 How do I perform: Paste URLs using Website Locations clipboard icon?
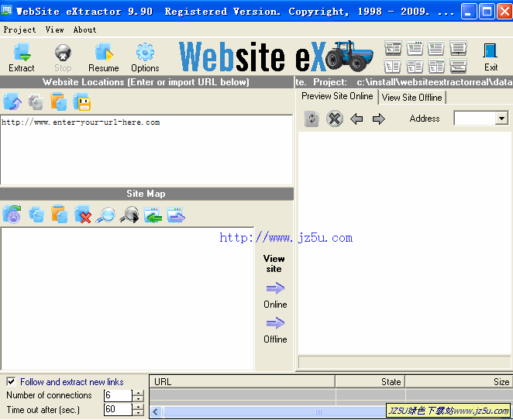pos(59,102)
